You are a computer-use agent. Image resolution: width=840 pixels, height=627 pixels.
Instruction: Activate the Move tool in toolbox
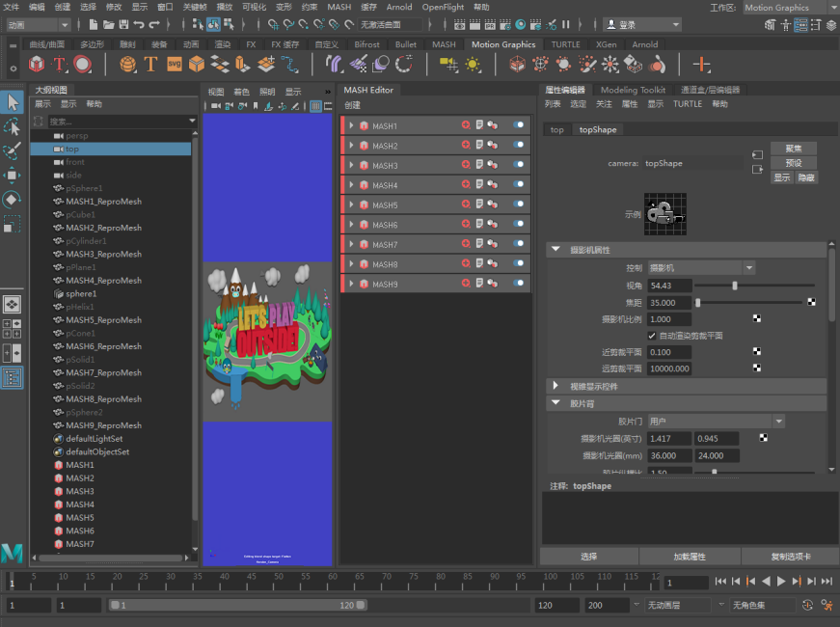click(12, 176)
